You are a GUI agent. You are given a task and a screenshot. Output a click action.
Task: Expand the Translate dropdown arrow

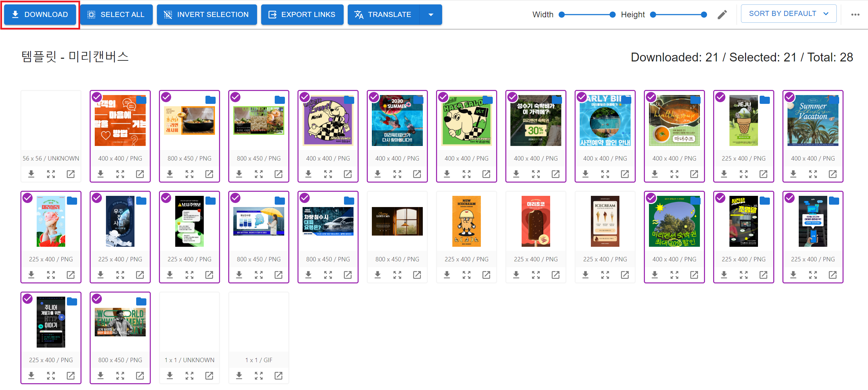(431, 15)
